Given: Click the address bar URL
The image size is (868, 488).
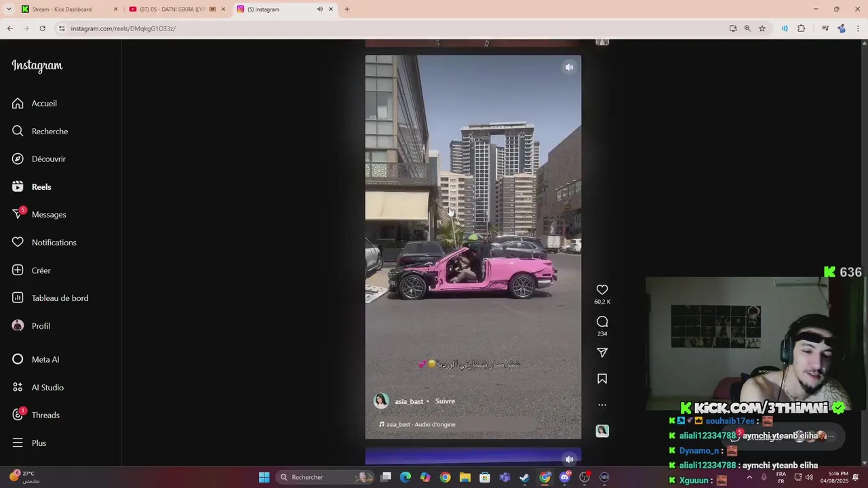Looking at the screenshot, I should pos(123,28).
